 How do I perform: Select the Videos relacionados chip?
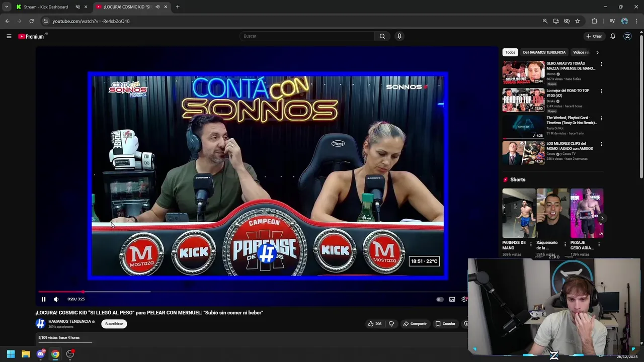click(581, 52)
